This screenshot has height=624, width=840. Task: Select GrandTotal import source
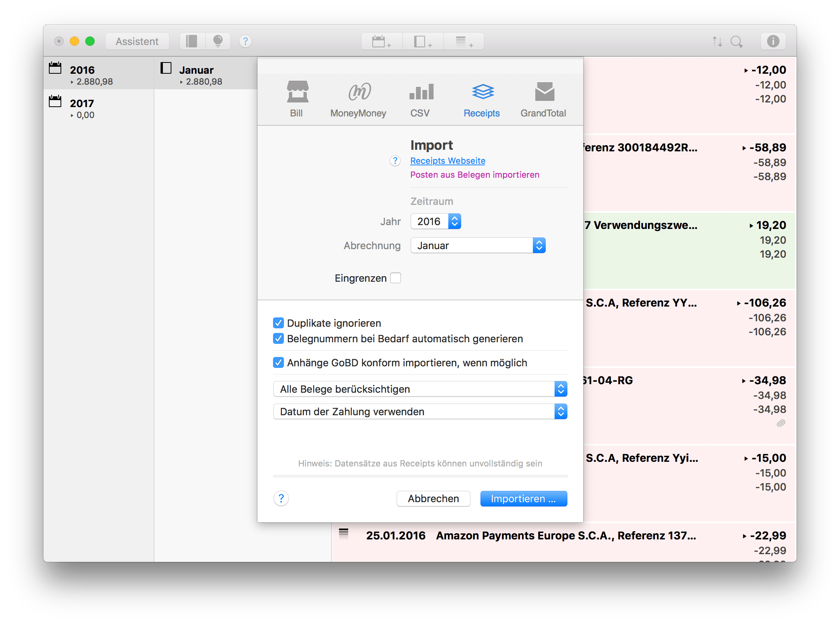click(543, 99)
